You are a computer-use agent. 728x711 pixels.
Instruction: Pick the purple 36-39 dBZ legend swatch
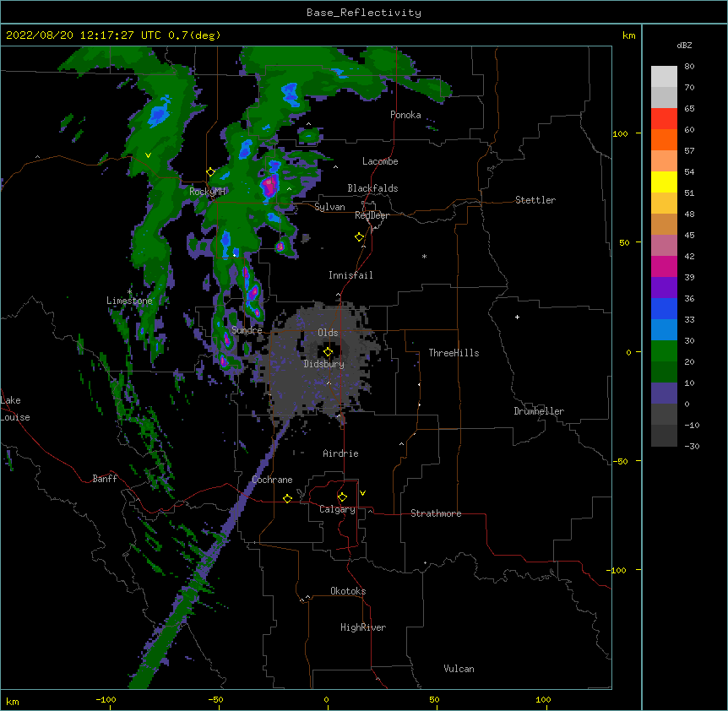tap(664, 287)
